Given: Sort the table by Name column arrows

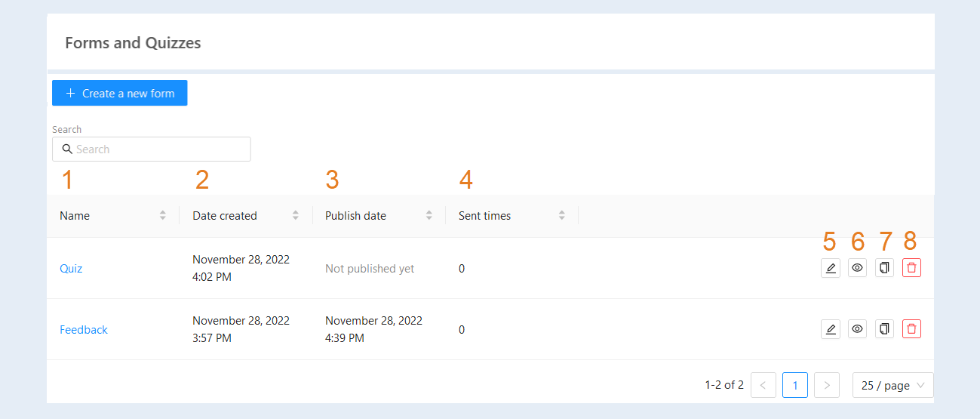Looking at the screenshot, I should click(163, 215).
